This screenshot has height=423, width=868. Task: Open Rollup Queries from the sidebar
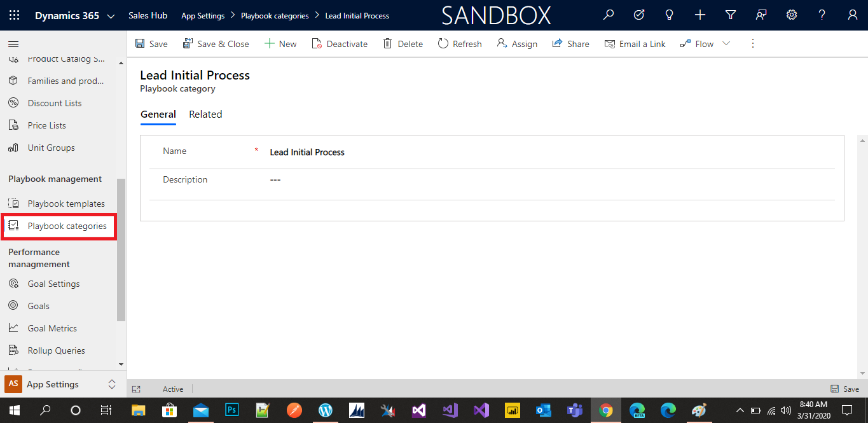click(56, 350)
